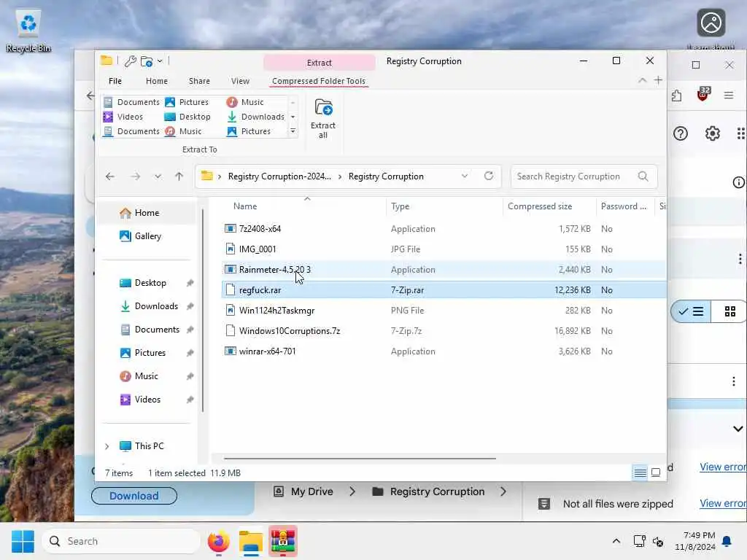Viewport: 747px width, 560px height.
Task: Switch to Details view in status bar
Action: coord(640,472)
